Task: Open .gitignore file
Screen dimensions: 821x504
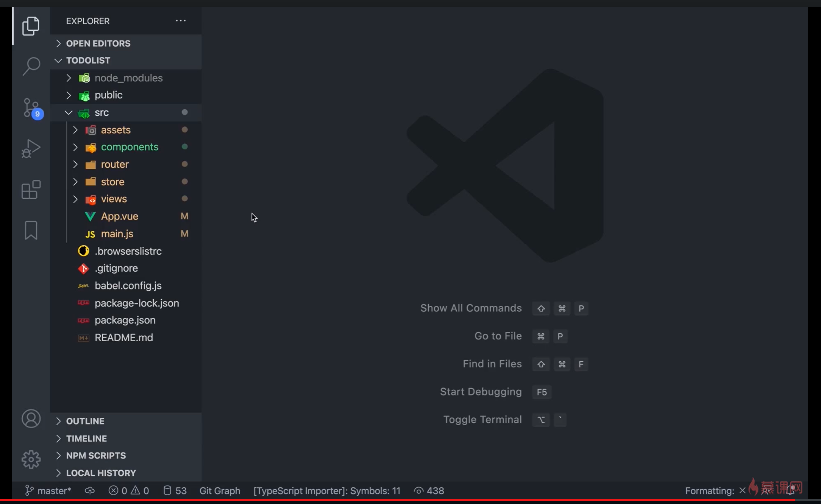Action: 126,268
